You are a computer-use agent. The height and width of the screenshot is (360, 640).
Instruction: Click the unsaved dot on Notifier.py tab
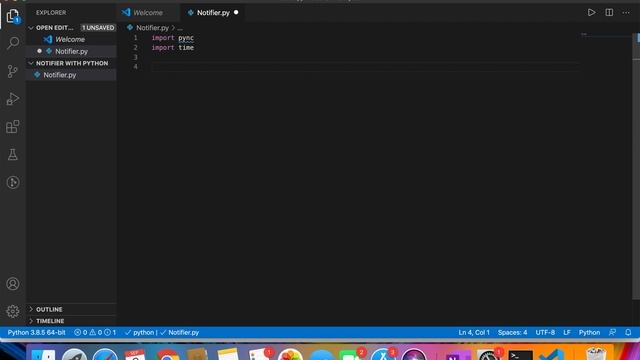click(236, 13)
